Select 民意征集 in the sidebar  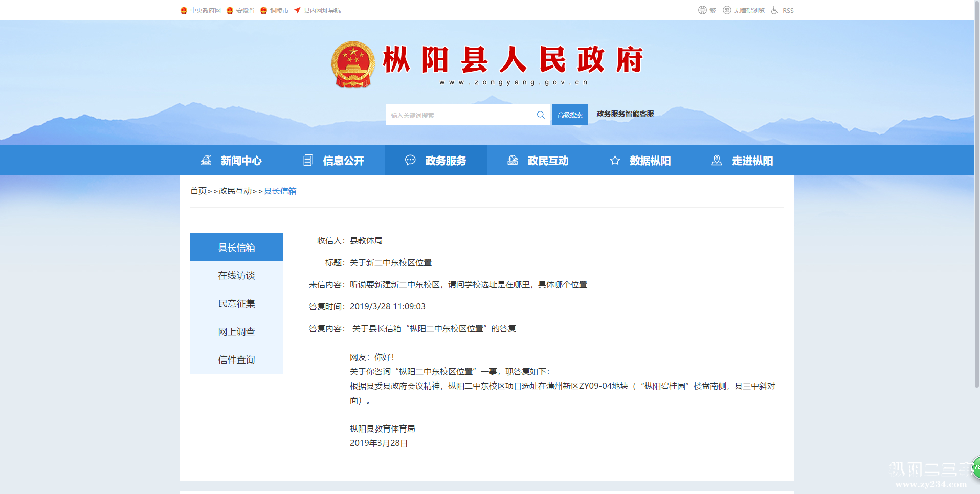pyautogui.click(x=236, y=303)
